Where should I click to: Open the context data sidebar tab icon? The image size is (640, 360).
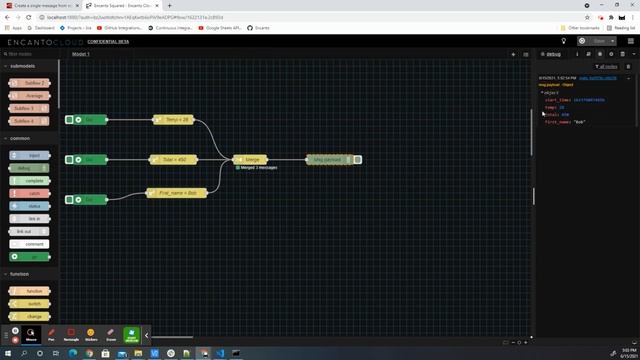click(623, 54)
